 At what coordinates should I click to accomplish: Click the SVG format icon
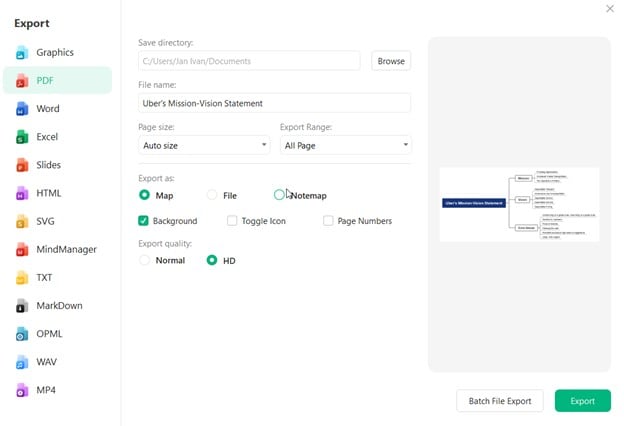point(22,221)
